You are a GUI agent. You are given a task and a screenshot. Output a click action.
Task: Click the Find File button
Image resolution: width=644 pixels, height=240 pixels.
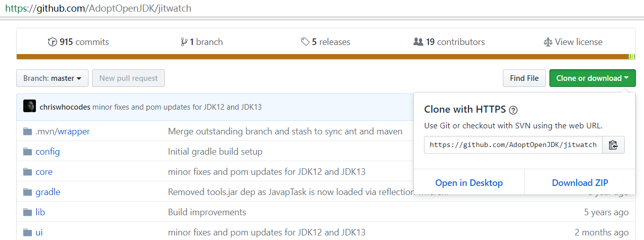(x=524, y=78)
